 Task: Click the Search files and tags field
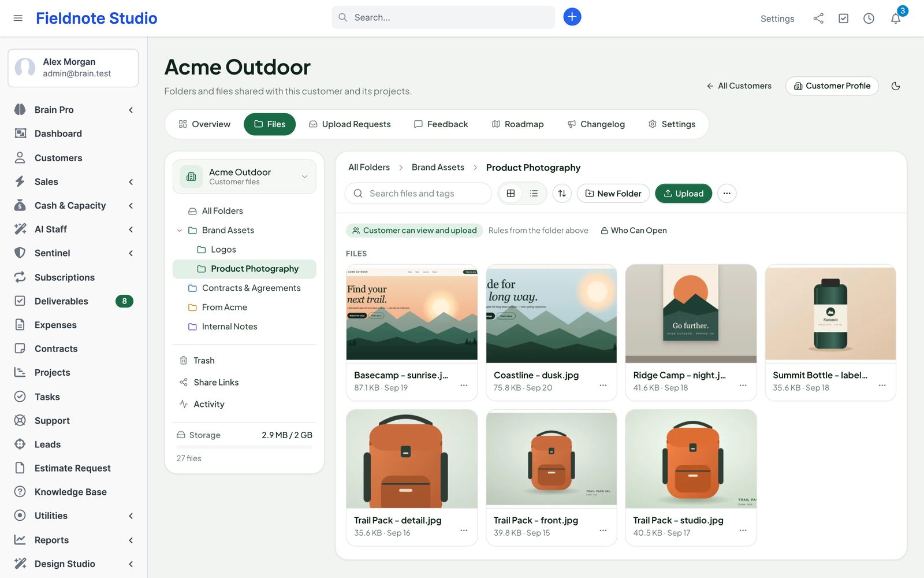pos(418,194)
